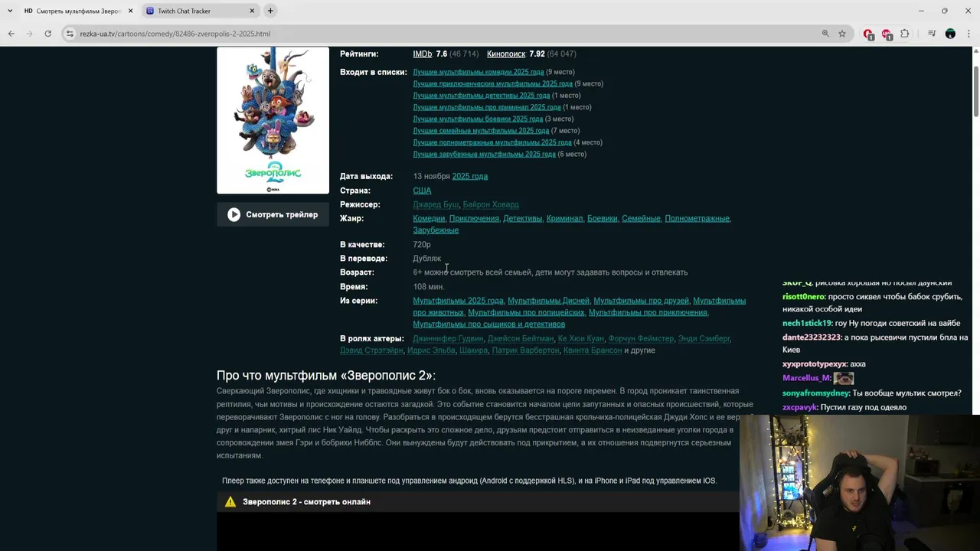The image size is (980, 551).
Task: Open site information icon in address bar
Action: (x=70, y=34)
